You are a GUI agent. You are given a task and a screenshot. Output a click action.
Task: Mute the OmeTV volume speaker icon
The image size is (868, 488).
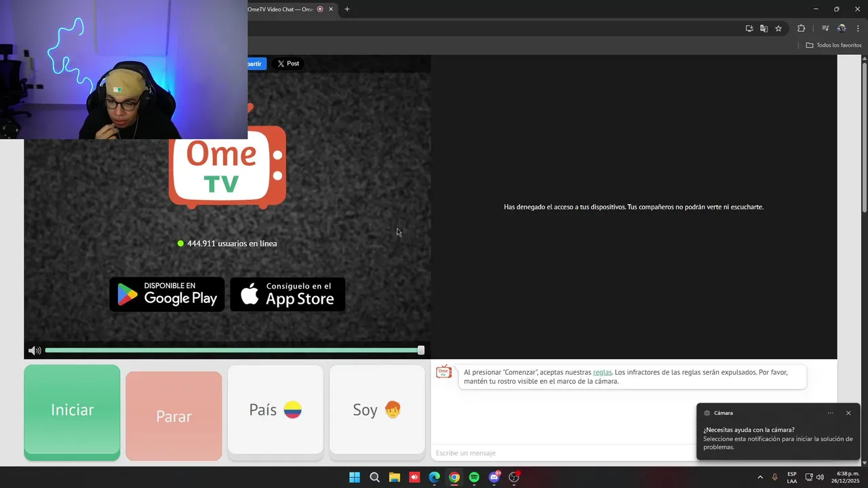[x=35, y=350]
